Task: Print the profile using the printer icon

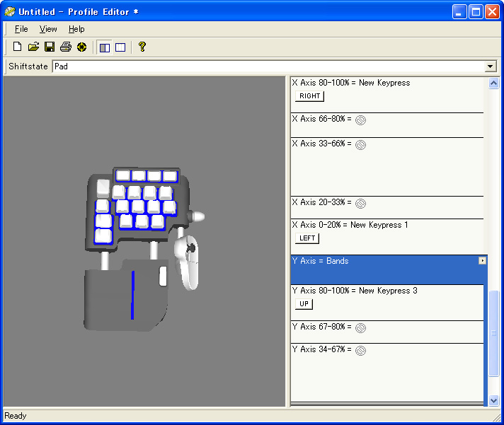Action: [66, 47]
